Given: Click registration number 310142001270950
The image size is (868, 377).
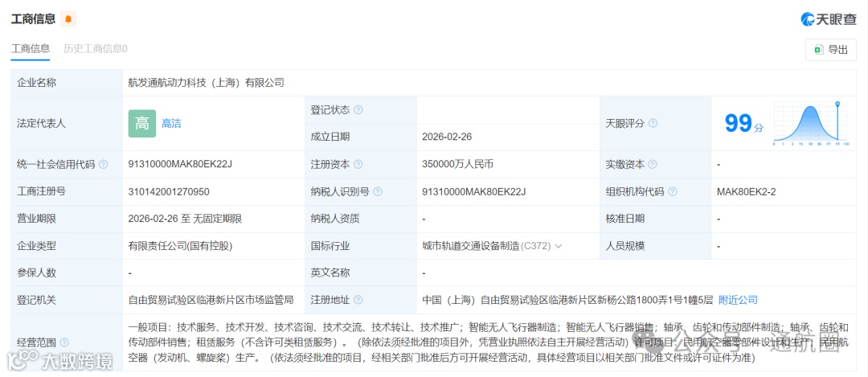Looking at the screenshot, I should click(168, 191).
